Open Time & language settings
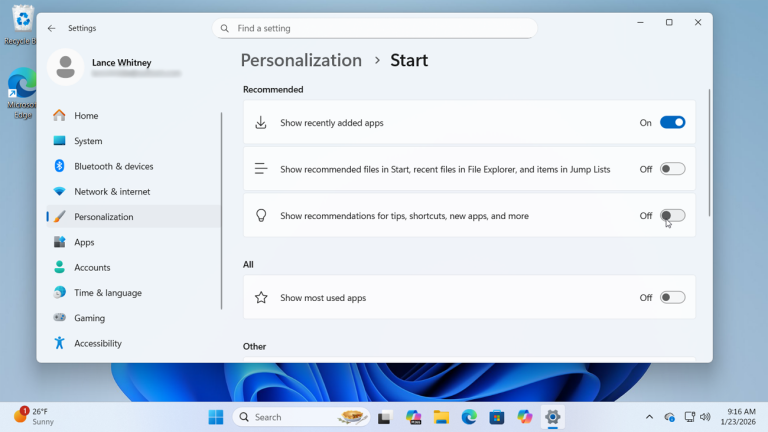This screenshot has width=768, height=432. (107, 293)
